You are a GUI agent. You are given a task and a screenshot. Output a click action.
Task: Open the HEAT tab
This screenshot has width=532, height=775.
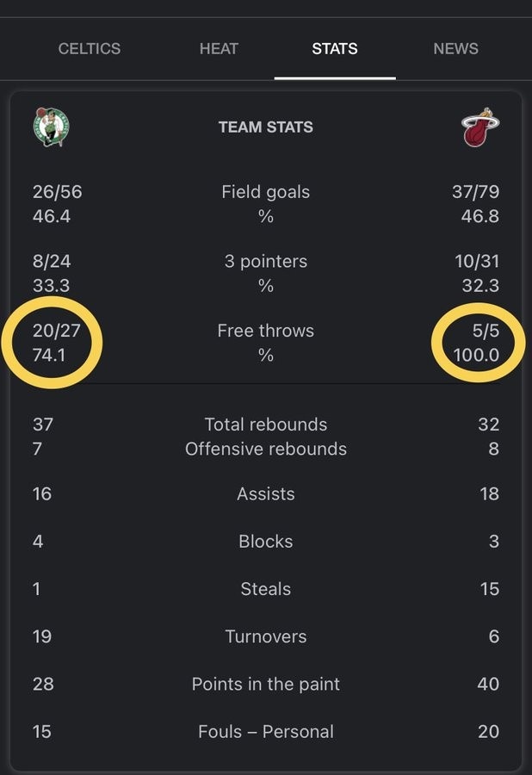pos(219,48)
